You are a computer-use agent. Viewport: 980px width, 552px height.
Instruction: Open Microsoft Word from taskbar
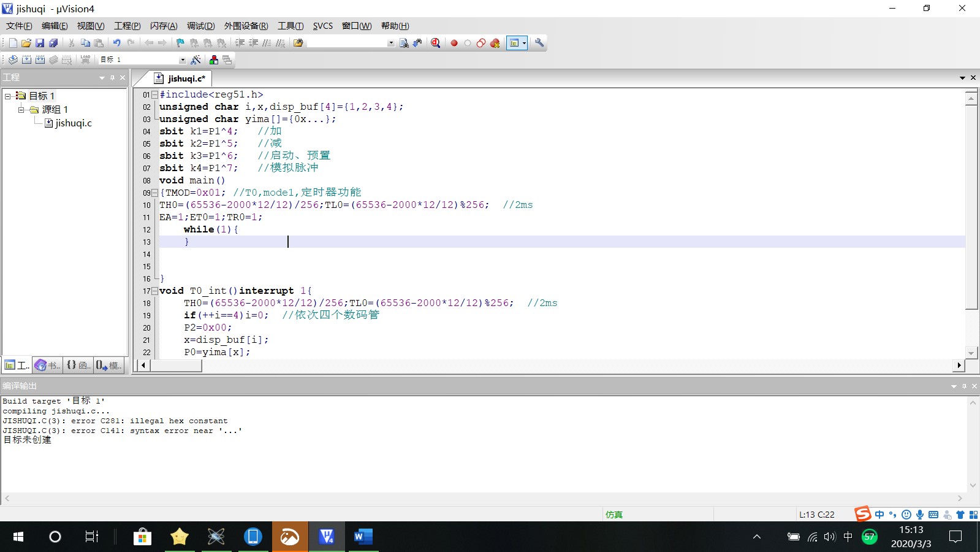tap(363, 537)
